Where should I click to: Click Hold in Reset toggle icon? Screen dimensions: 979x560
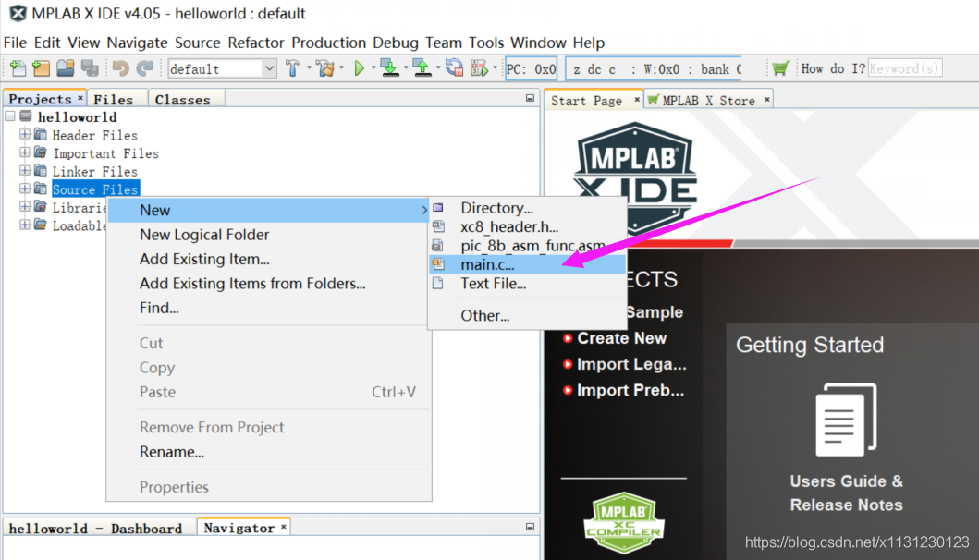tap(454, 68)
